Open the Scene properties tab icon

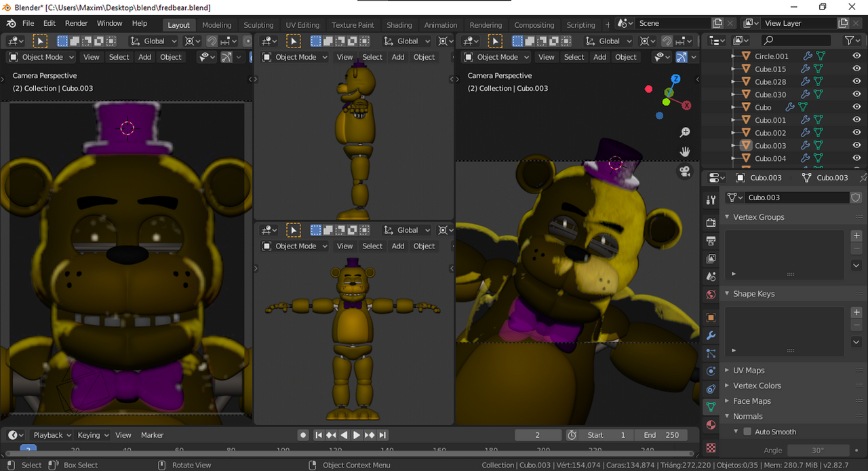click(x=711, y=276)
